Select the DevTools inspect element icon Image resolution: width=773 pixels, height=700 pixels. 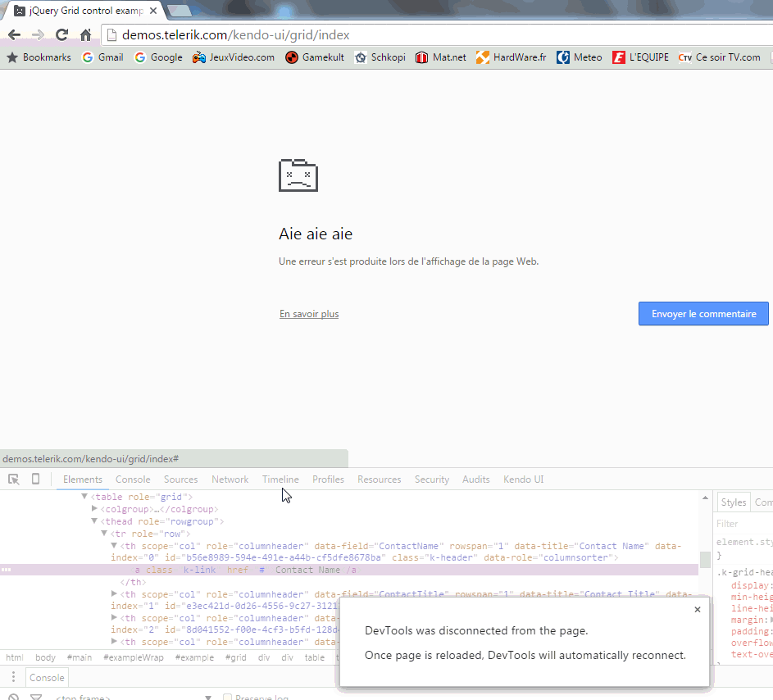coord(14,480)
